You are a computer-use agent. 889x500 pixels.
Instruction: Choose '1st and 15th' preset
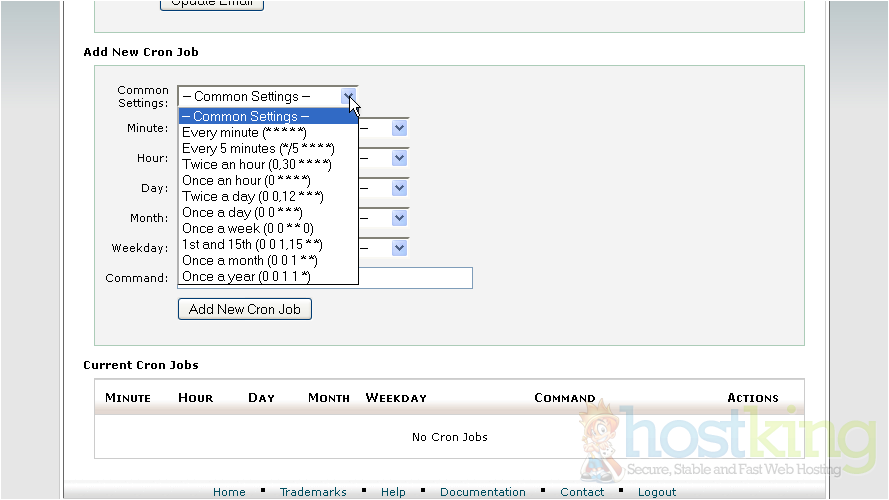[251, 244]
